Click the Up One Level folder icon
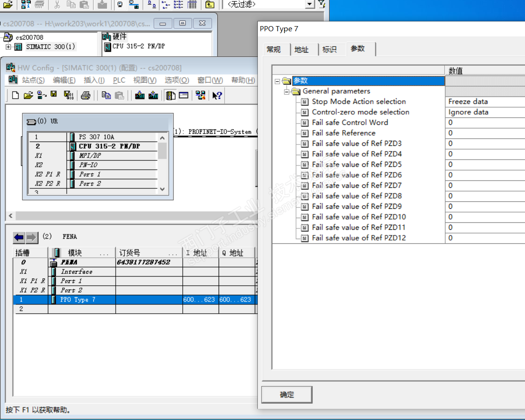Viewport: 525px width, 420px height. coord(210,5)
